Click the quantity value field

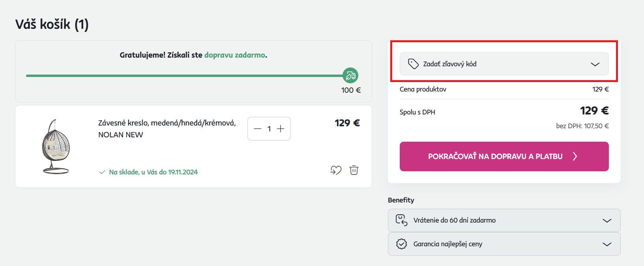point(269,129)
